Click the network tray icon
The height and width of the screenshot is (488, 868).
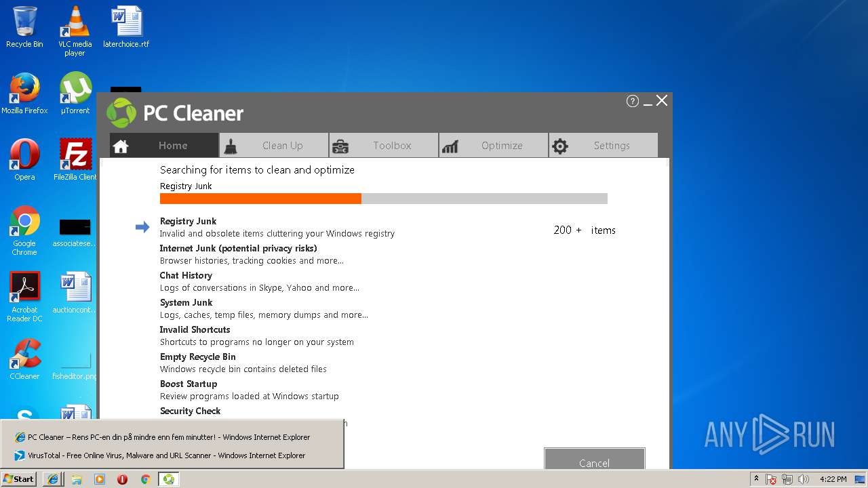[787, 479]
